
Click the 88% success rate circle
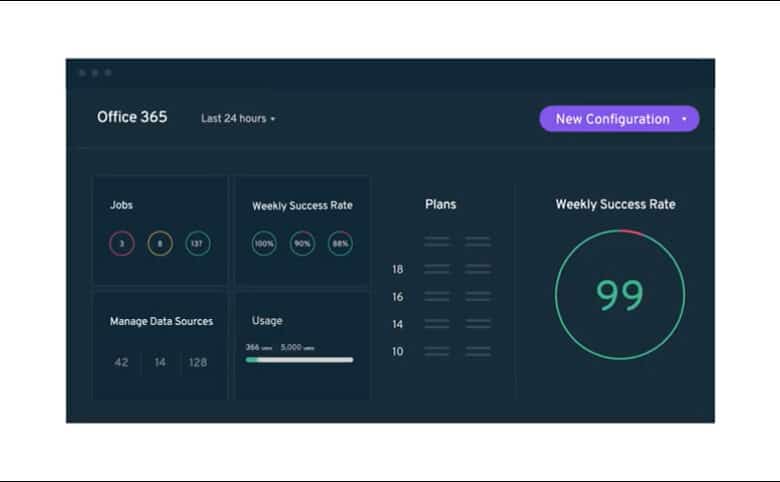pyautogui.click(x=340, y=244)
